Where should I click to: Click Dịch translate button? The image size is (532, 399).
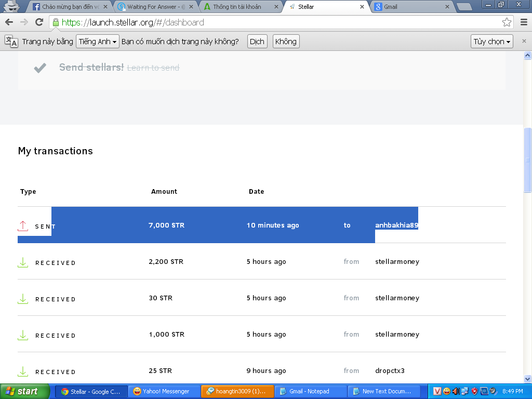tap(257, 42)
